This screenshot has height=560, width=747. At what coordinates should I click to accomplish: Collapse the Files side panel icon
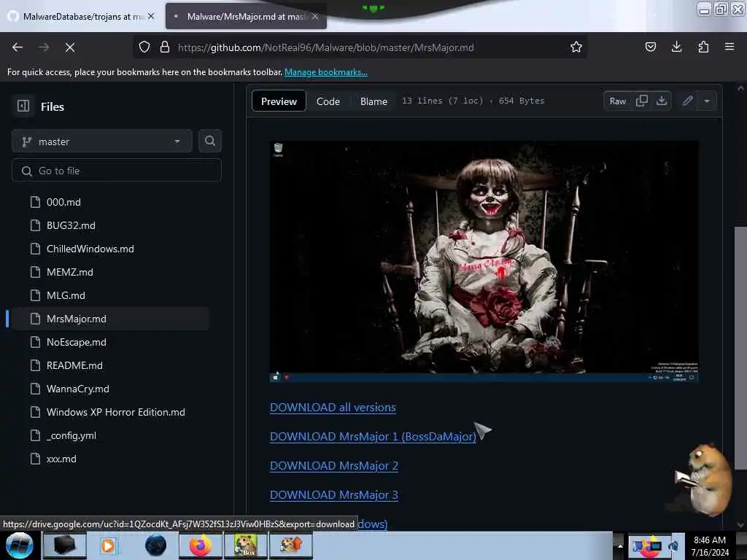pos(23,106)
